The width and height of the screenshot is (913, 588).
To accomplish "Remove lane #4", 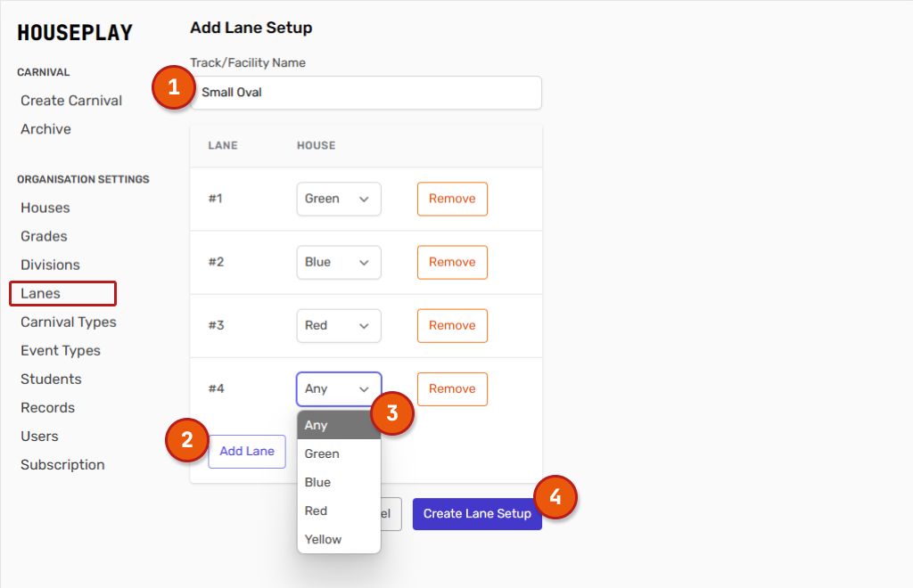I will 452,388.
